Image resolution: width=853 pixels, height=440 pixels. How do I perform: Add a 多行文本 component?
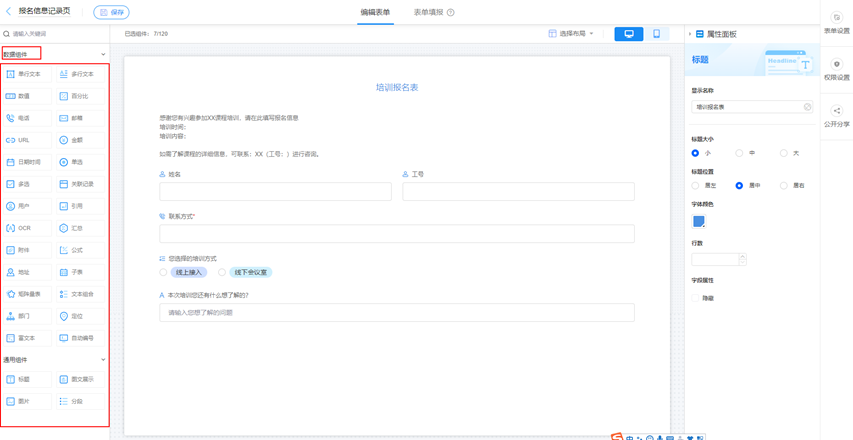(x=81, y=74)
